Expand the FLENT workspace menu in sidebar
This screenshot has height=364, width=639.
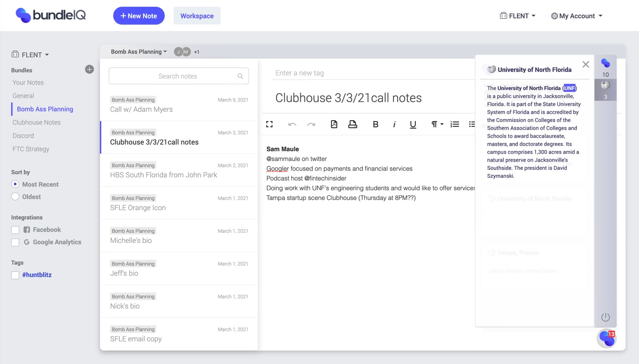tap(30, 55)
